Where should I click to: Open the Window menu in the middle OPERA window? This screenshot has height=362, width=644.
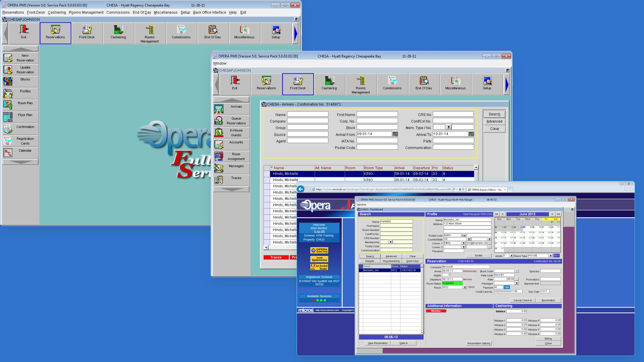point(220,64)
